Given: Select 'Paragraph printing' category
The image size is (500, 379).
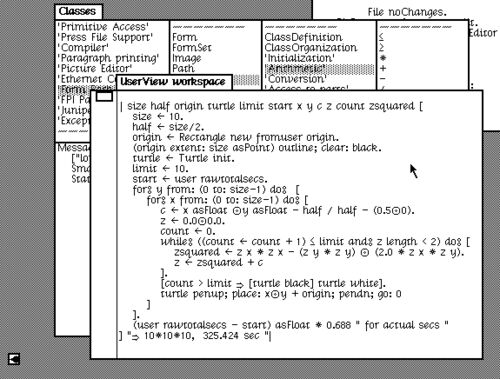Looking at the screenshot, I should [109, 58].
